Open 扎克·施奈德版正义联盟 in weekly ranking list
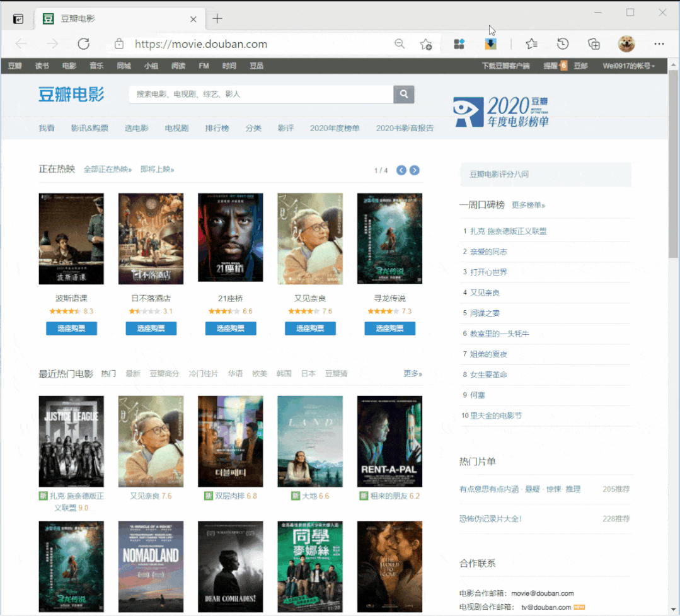This screenshot has height=616, width=680. tap(508, 231)
